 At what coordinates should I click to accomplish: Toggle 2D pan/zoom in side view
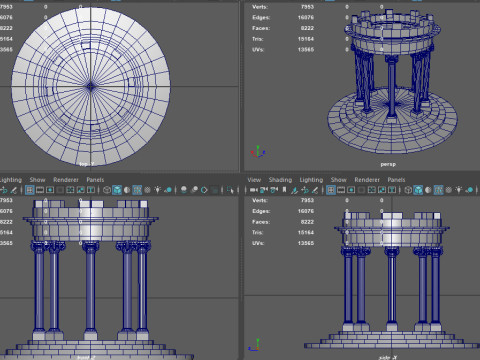click(305, 190)
